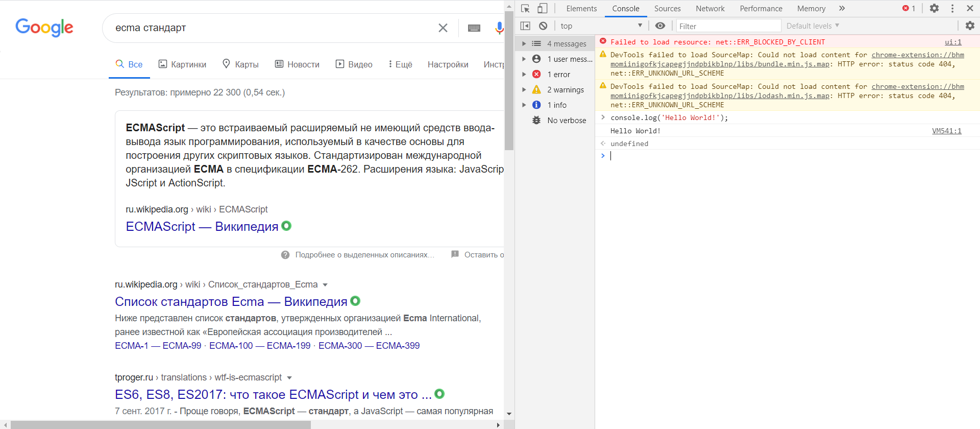980x429 pixels.
Task: Open Настройки search settings
Action: click(448, 64)
